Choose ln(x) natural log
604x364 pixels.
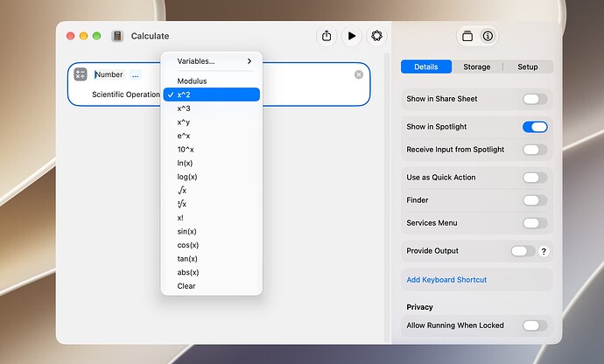click(x=212, y=163)
